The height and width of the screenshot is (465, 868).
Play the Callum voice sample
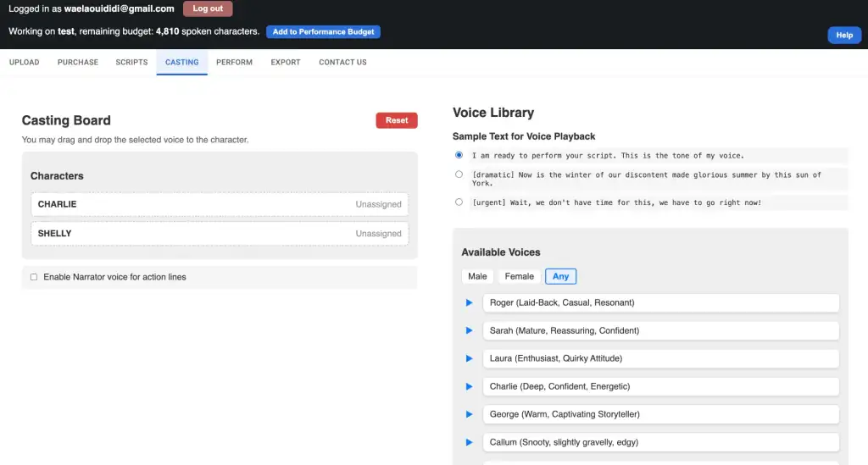469,442
